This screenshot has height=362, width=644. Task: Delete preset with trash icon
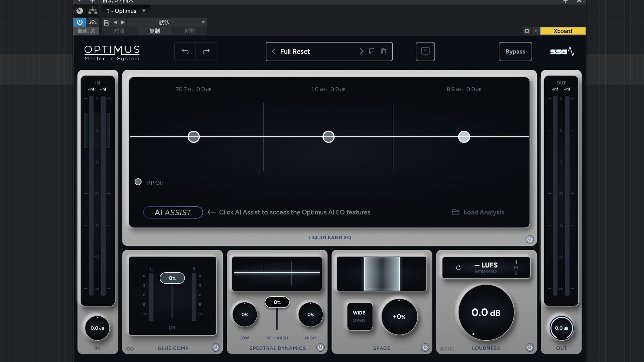coord(383,52)
